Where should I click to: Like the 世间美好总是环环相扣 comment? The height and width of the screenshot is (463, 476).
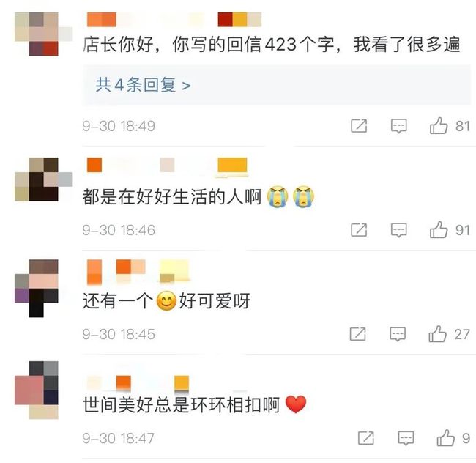(446, 438)
